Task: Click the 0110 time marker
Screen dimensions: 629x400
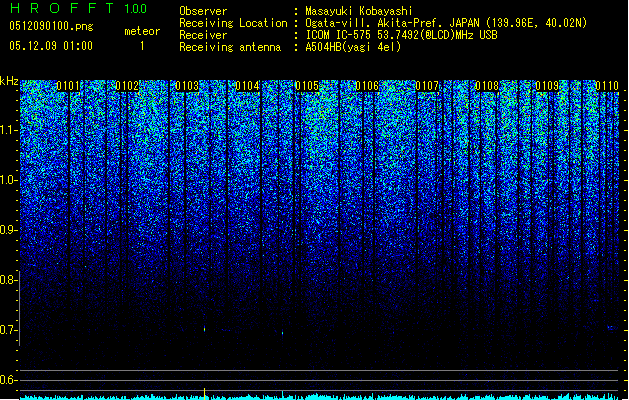Action: tap(607, 86)
